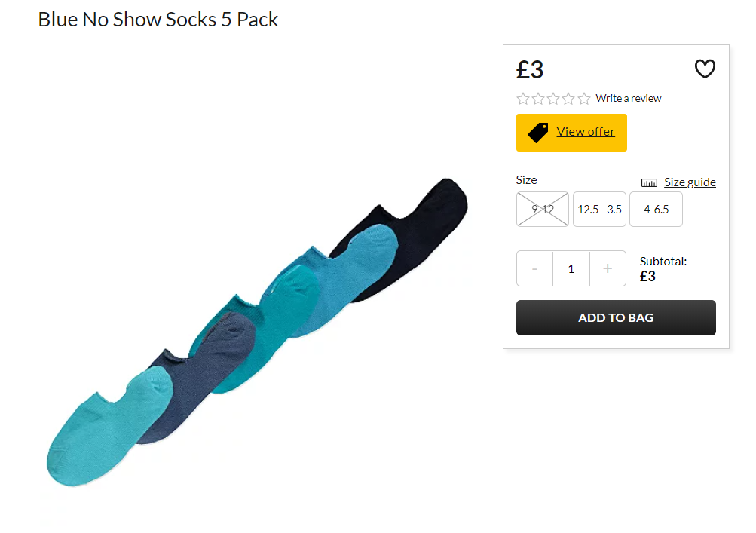
Task: Click the Blue No Show Socks title
Action: [158, 20]
